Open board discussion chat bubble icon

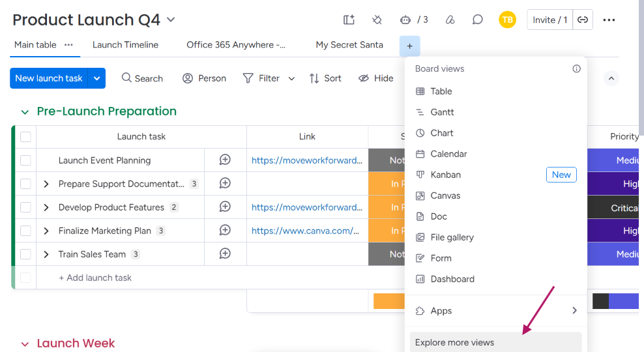coord(477,20)
